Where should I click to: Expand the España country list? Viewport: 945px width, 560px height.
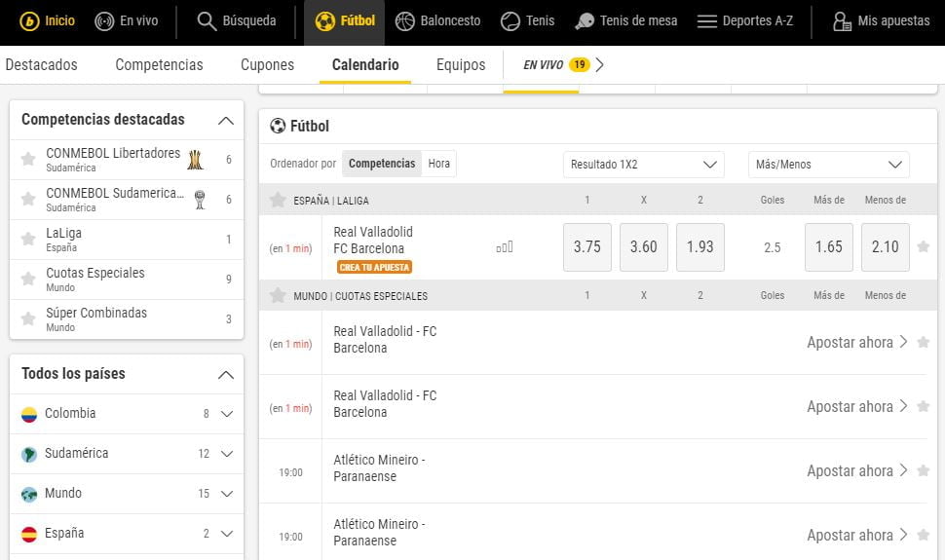227,534
